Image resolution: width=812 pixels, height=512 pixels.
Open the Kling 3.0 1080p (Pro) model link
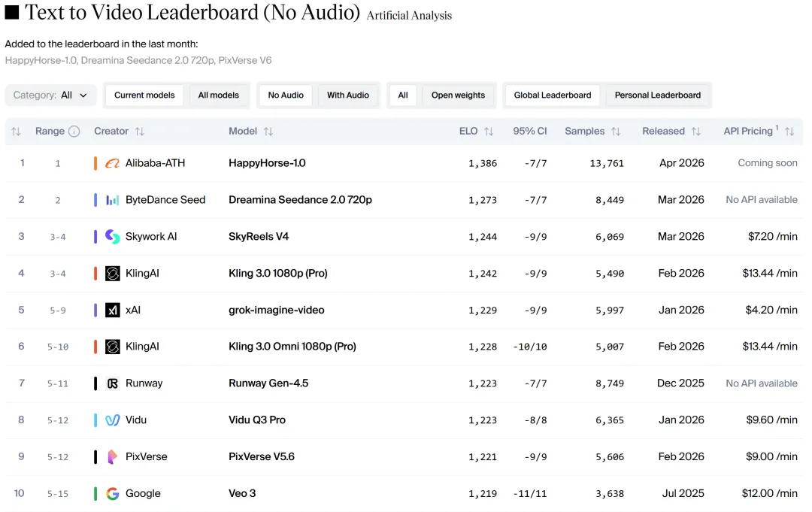click(278, 274)
